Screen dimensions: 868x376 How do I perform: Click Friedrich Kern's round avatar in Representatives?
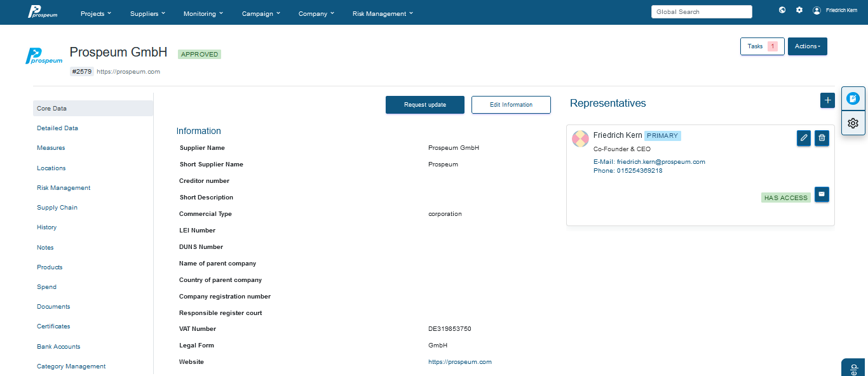(x=580, y=138)
